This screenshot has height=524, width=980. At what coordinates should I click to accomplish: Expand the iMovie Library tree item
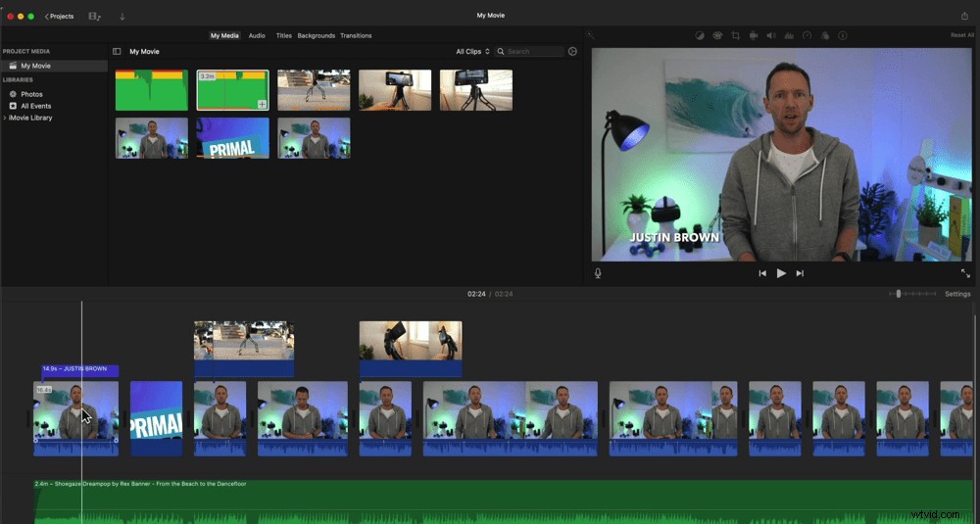pos(5,118)
